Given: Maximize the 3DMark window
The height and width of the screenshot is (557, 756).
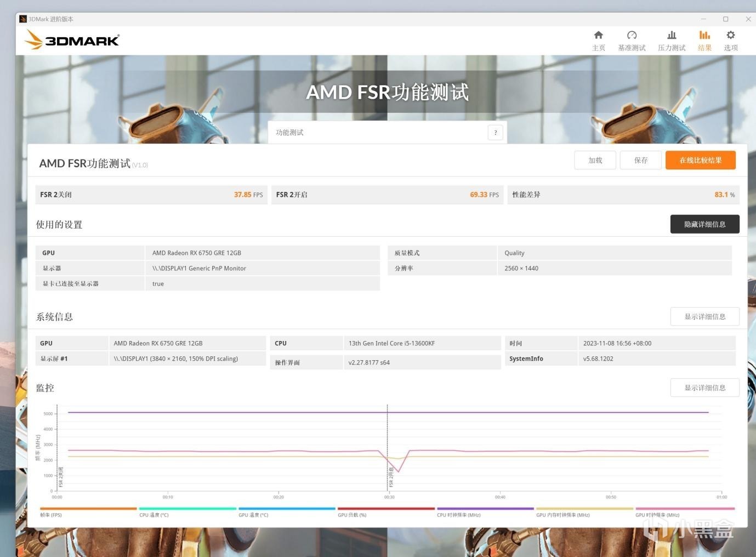Looking at the screenshot, I should [x=725, y=19].
